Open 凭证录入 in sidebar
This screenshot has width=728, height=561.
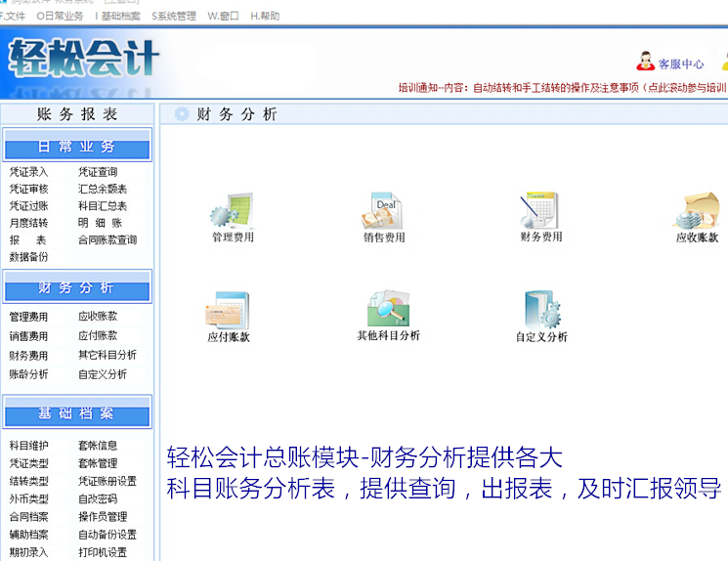point(28,172)
